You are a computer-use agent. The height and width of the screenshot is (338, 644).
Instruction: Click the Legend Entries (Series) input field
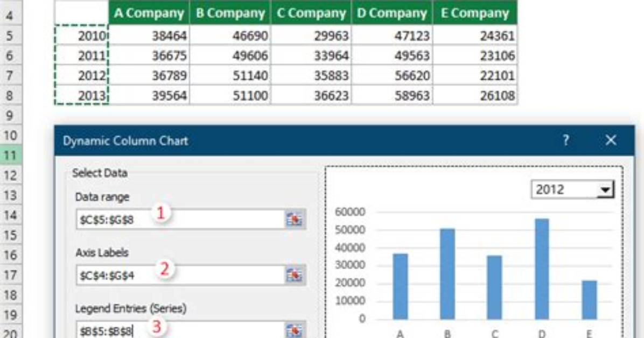[x=181, y=330]
